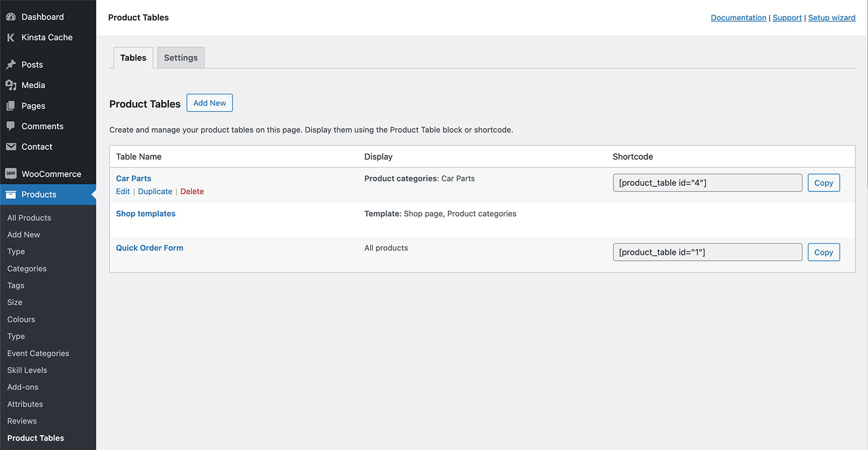Delete the Car Parts table
This screenshot has height=450, width=868.
point(192,192)
